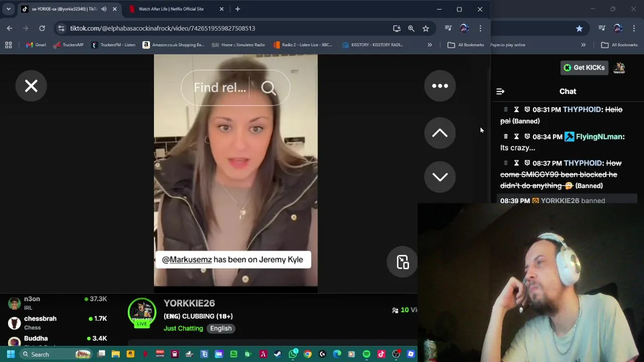This screenshot has height=362, width=644.
Task: Open the three-dots more options on video
Action: (x=440, y=86)
